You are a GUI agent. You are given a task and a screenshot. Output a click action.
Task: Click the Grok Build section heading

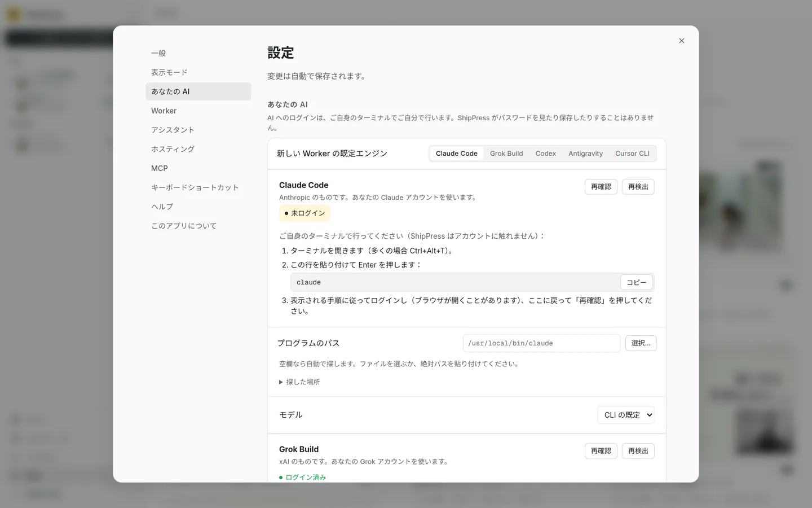(x=299, y=449)
